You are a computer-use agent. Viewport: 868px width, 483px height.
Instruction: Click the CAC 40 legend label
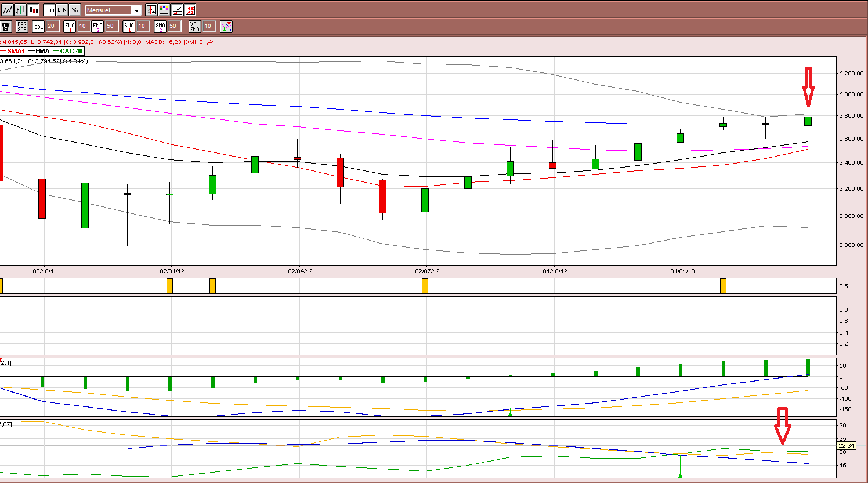(71, 51)
